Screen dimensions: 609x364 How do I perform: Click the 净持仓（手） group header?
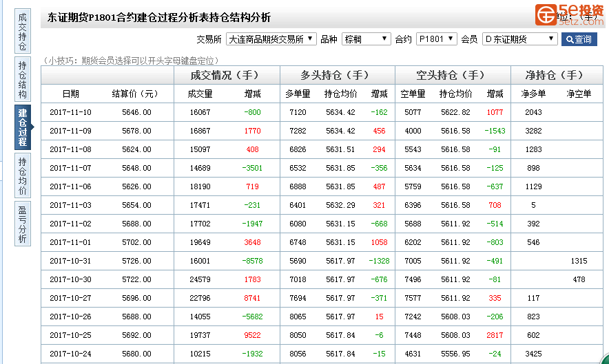(x=557, y=75)
